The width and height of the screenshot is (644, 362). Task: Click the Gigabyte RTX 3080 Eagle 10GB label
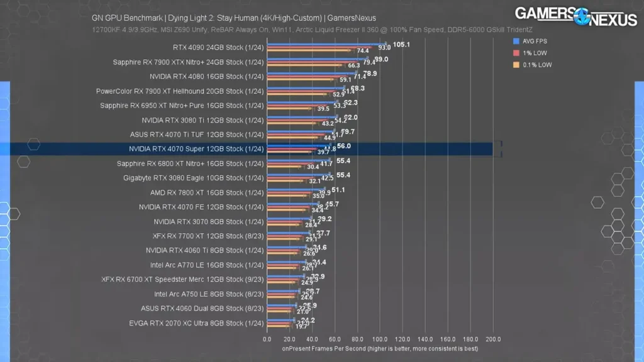tap(194, 178)
